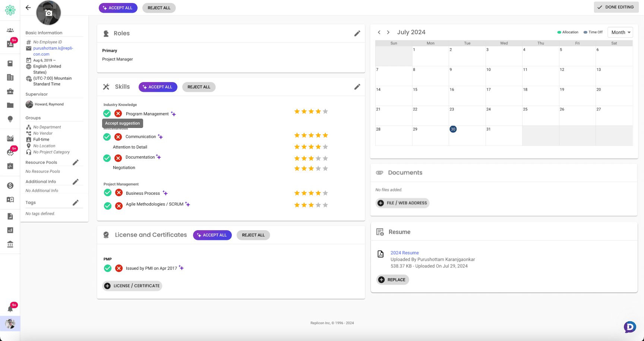644x341 pixels.
Task: Click top Accept All button in header
Action: tap(118, 8)
